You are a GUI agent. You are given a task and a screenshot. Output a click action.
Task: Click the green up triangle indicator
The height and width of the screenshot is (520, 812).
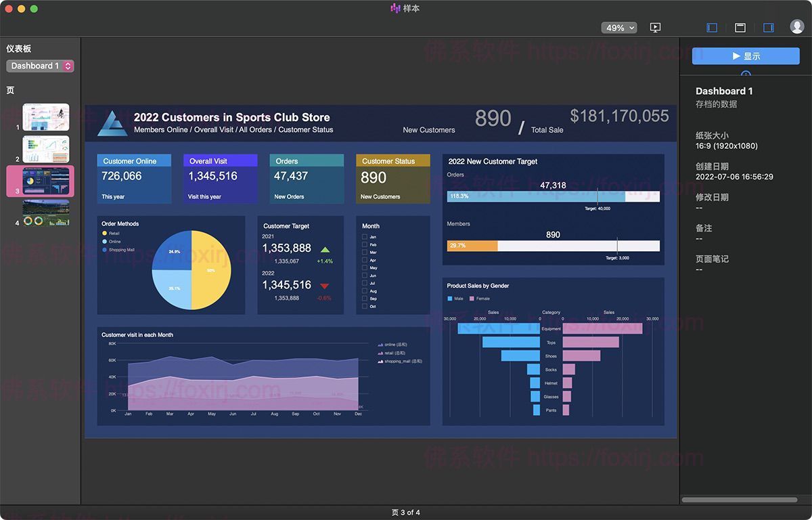pos(325,250)
